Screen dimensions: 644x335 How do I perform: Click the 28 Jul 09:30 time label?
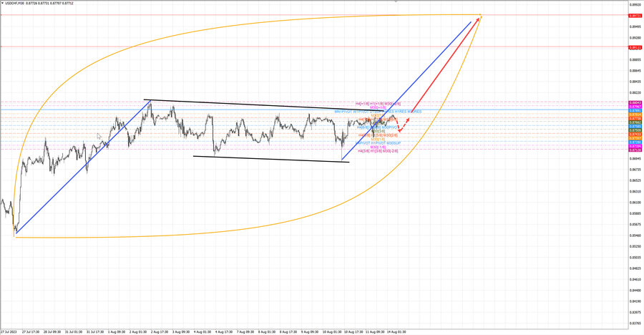pyautogui.click(x=52, y=331)
